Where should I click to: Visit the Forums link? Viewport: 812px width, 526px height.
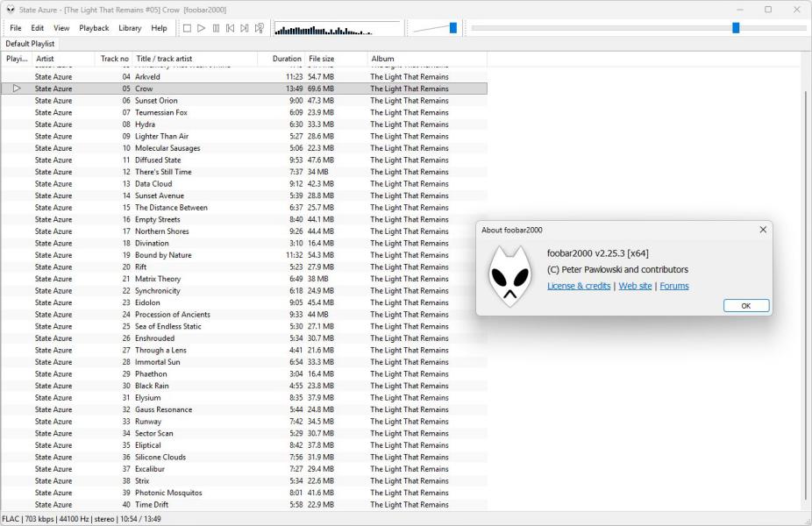(x=673, y=286)
